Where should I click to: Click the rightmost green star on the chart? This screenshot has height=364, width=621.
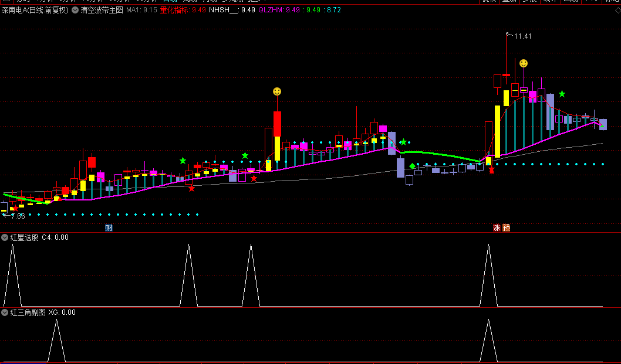[x=562, y=94]
